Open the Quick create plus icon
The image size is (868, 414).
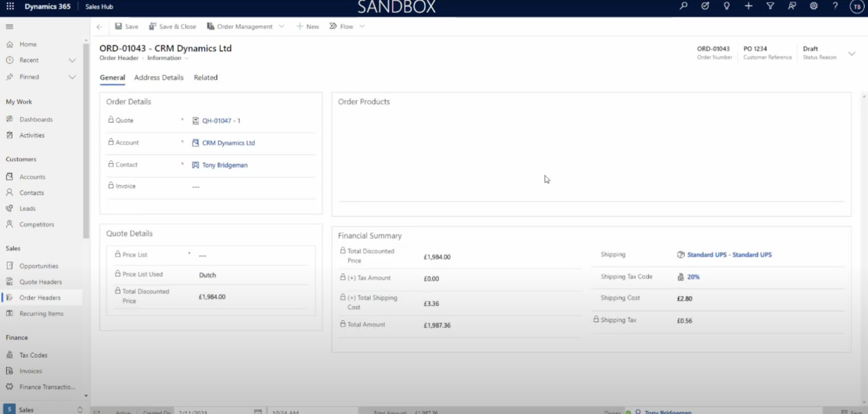(748, 6)
